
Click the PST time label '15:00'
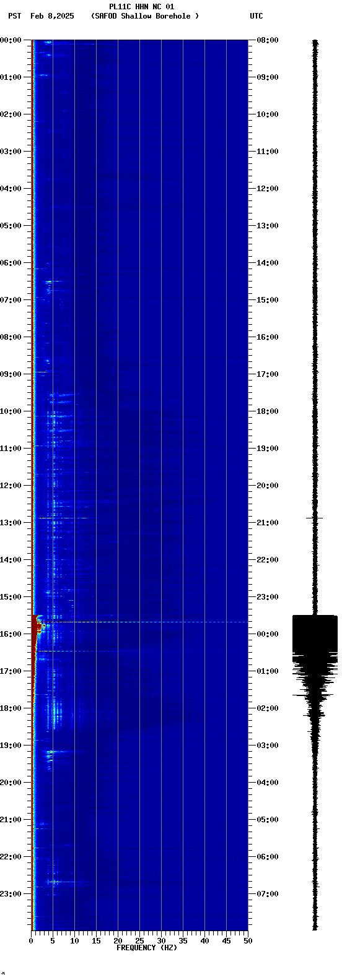click(11, 597)
